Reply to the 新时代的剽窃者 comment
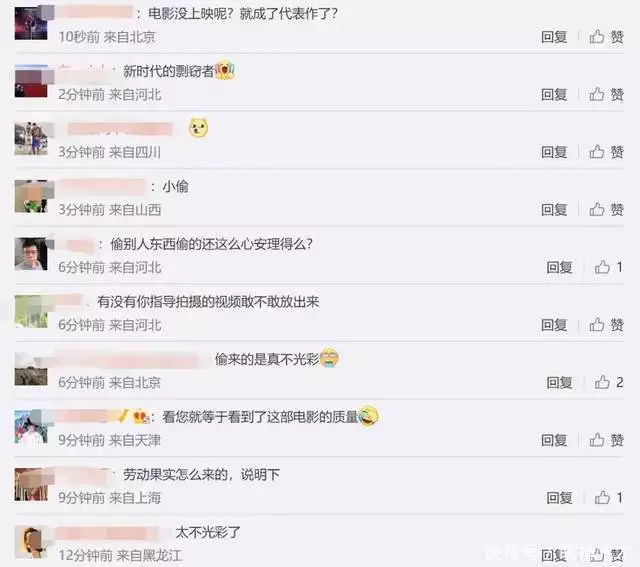Viewport: 640px width, 567px height. pos(554,94)
